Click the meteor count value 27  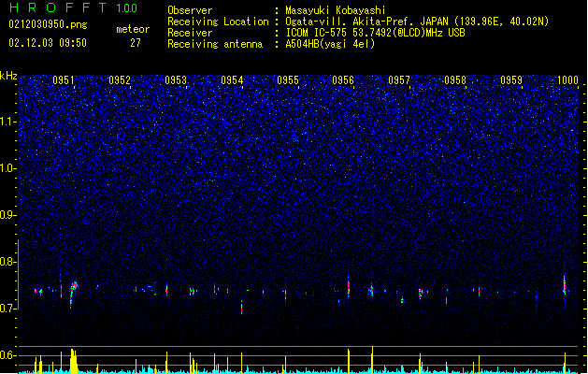(136, 43)
